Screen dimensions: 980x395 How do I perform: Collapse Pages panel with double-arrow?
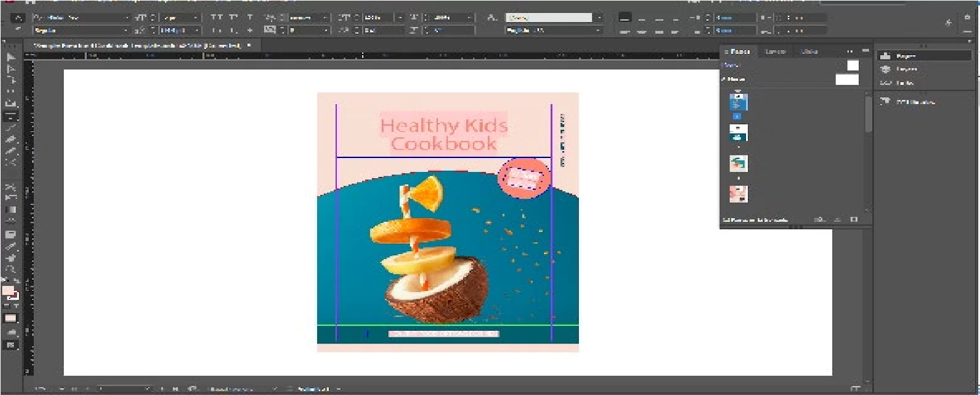pos(851,51)
